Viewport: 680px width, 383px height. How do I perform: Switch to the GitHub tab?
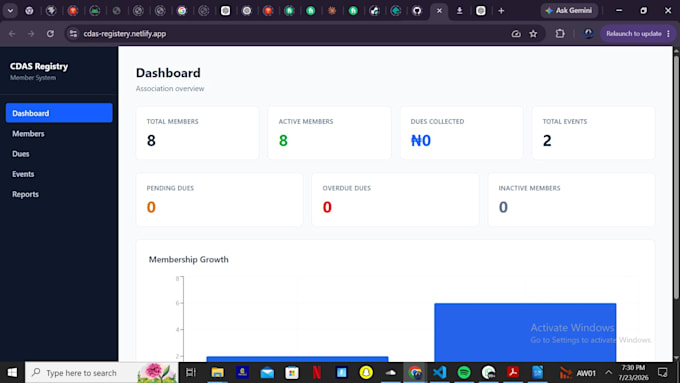coord(417,11)
